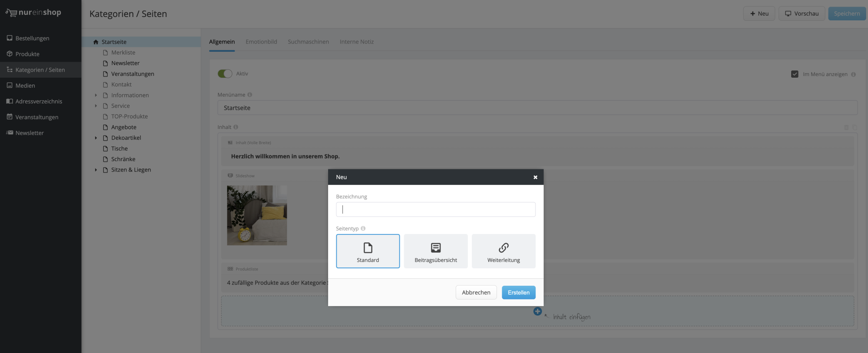Click the plus icon to insert content
Screen dimensions: 868x353
537,311
